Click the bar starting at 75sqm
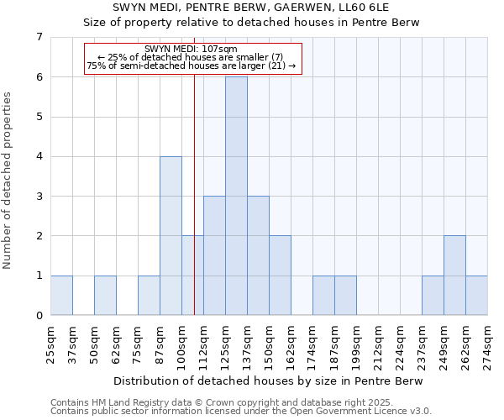This screenshot has height=420, width=504. point(150,295)
